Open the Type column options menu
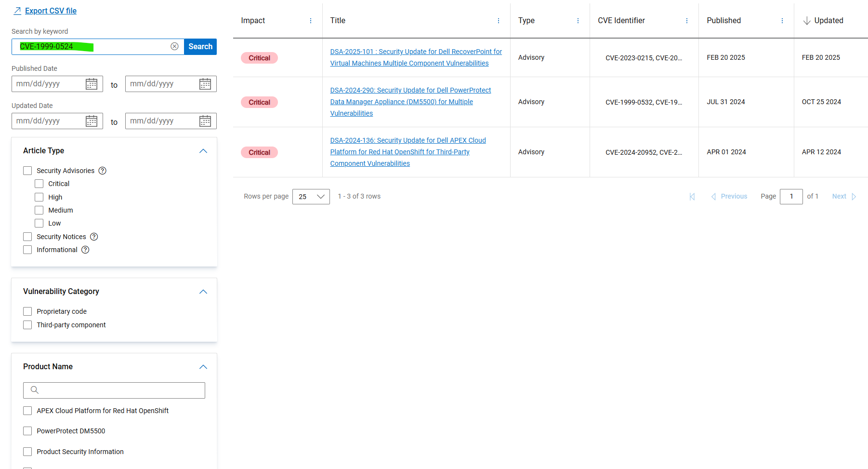This screenshot has height=469, width=868. 578,21
